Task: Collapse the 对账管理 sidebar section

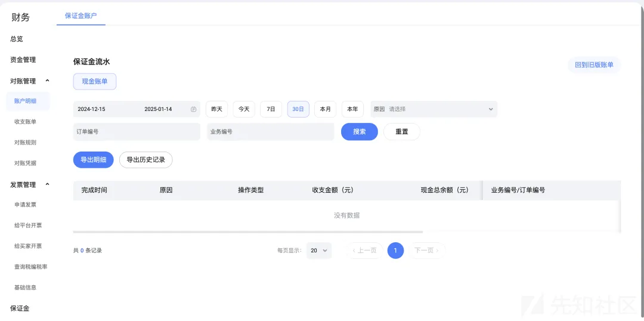Action: [x=47, y=81]
